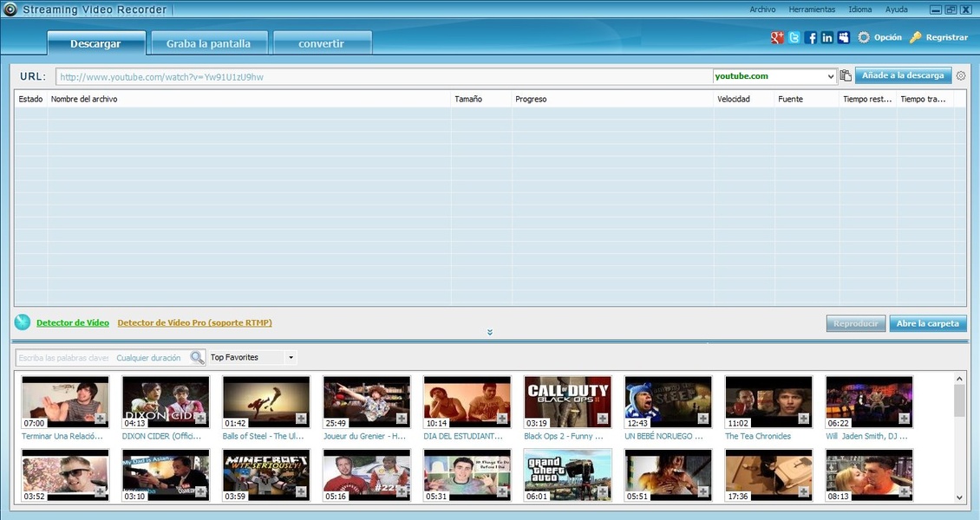Click Añade a la descarga button
This screenshot has width=980, height=520.
click(903, 75)
